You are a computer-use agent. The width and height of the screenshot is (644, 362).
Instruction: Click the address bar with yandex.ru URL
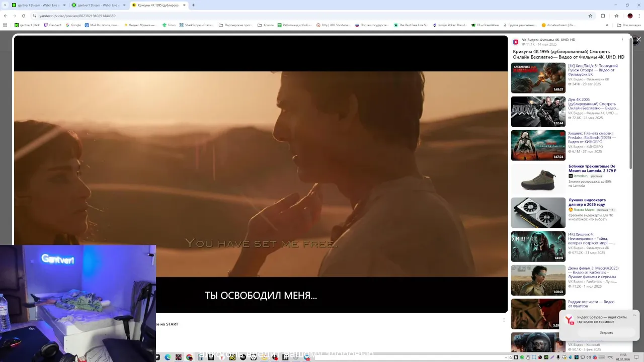point(312,16)
